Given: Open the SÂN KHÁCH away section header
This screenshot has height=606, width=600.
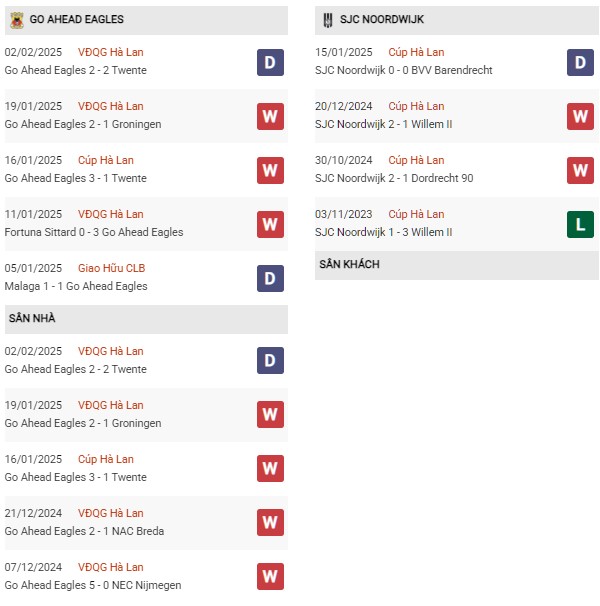Looking at the screenshot, I should (457, 265).
